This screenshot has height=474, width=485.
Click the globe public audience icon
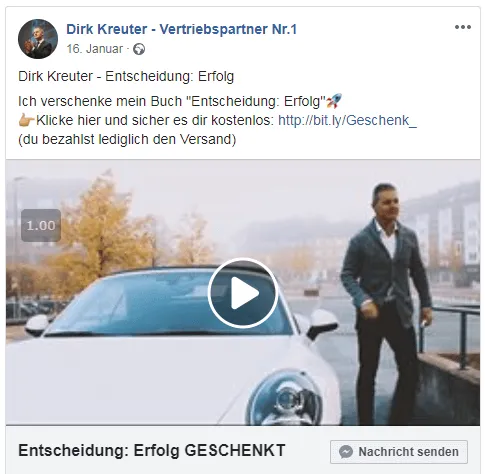139,49
